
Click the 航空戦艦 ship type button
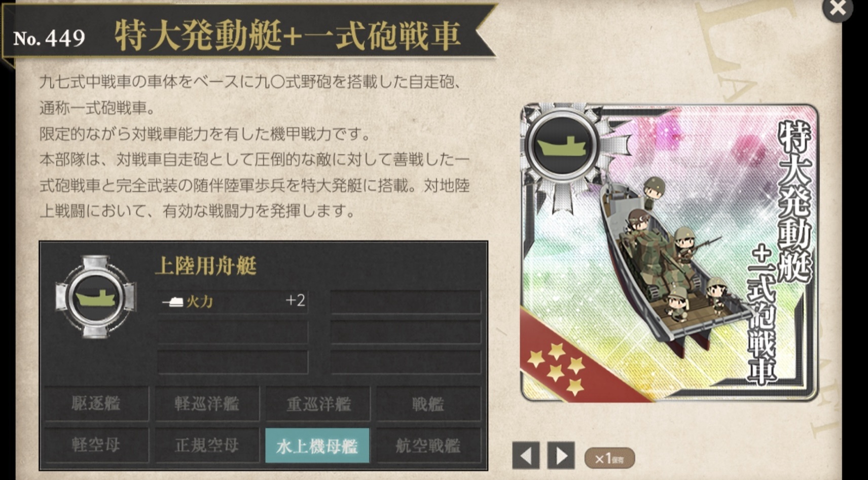428,445
